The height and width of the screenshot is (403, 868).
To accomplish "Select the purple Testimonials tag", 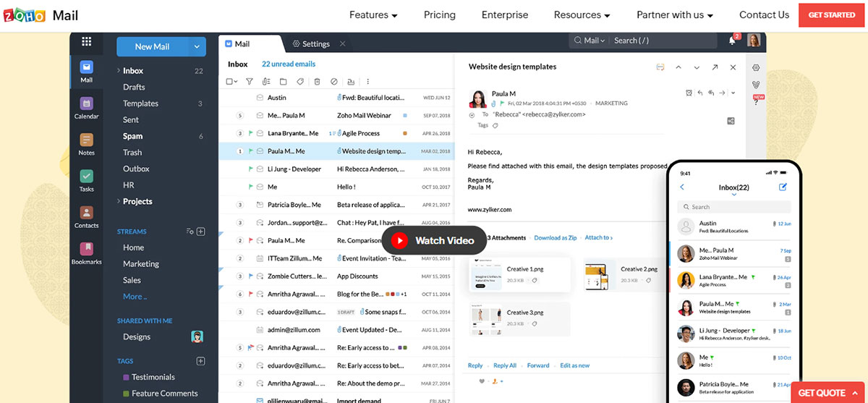I will [149, 377].
